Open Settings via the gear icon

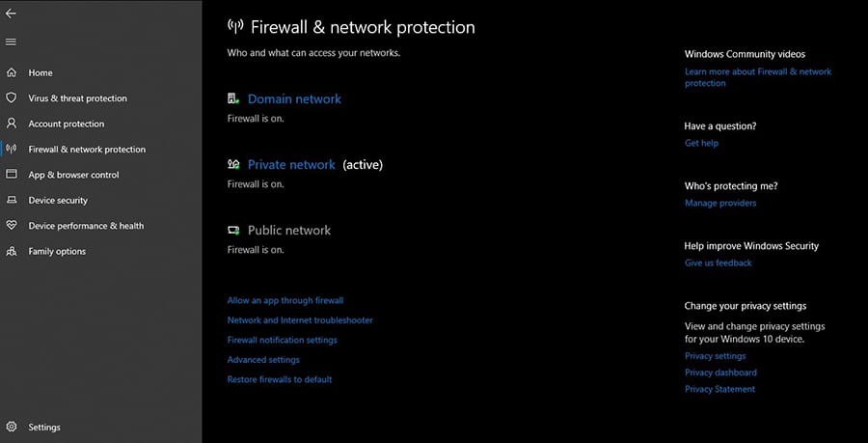pyautogui.click(x=12, y=427)
